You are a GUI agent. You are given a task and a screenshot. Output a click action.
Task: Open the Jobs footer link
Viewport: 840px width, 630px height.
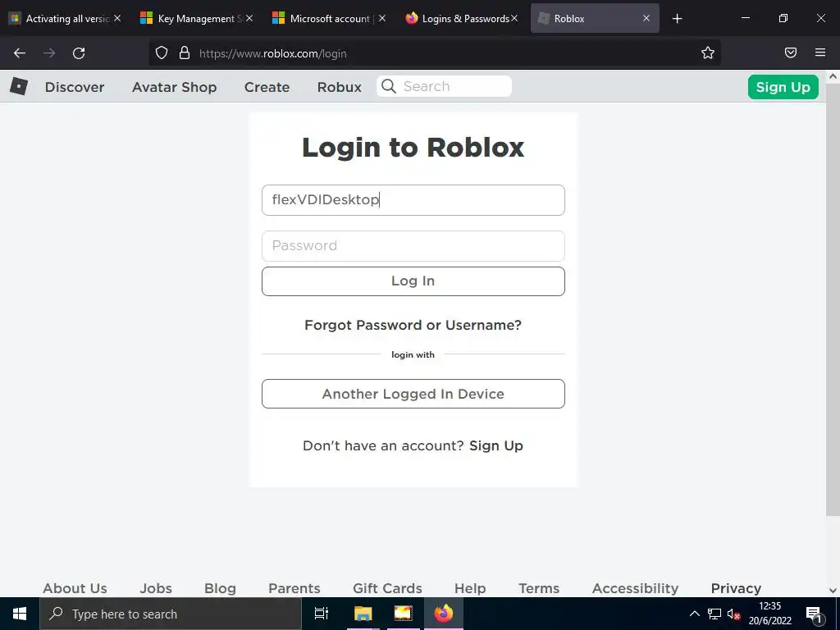(x=156, y=588)
